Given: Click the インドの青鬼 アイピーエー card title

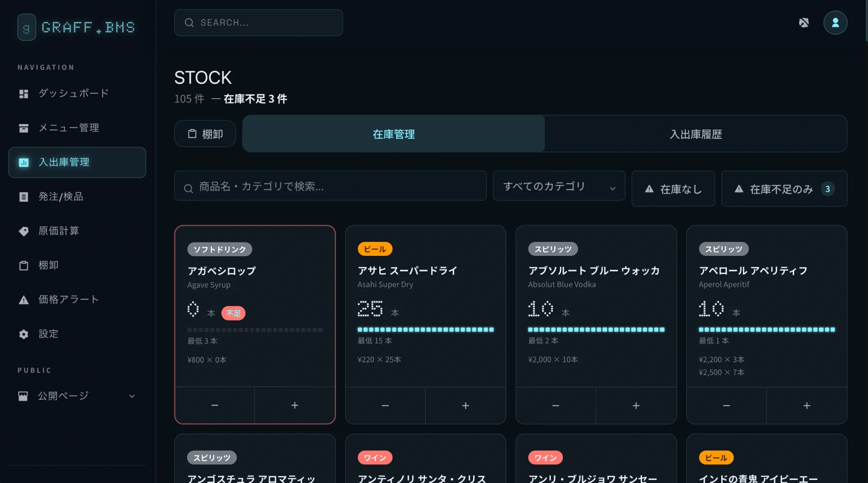Looking at the screenshot, I should (x=758, y=478).
